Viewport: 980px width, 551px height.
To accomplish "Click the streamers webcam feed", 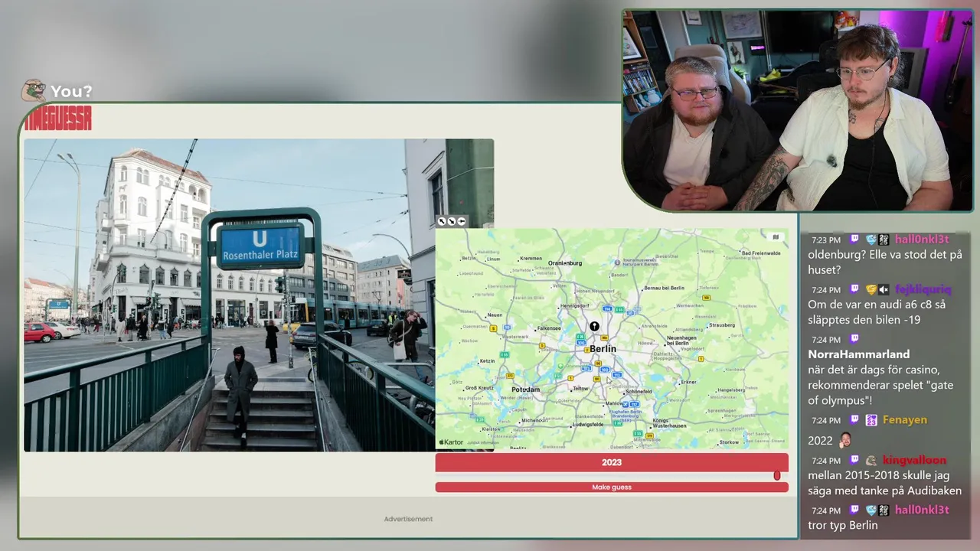I will click(797, 111).
